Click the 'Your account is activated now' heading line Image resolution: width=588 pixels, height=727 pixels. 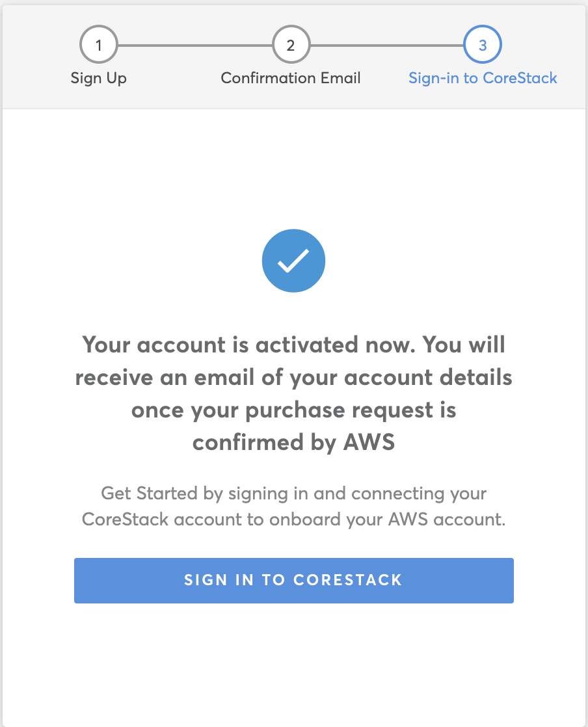[x=293, y=345]
